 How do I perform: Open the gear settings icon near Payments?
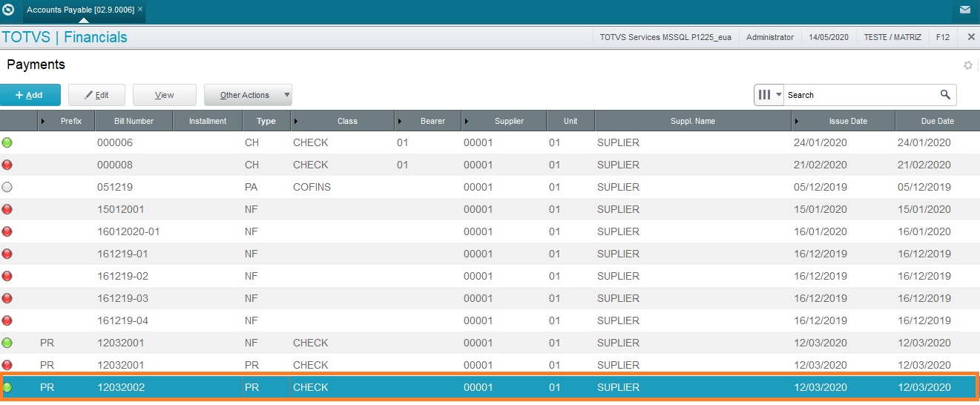(x=967, y=65)
